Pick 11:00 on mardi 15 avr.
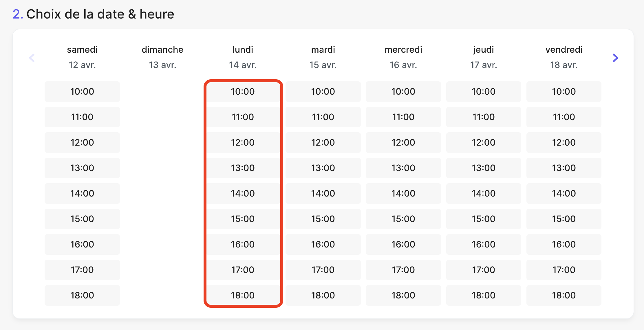This screenshot has width=644, height=330. [x=323, y=117]
